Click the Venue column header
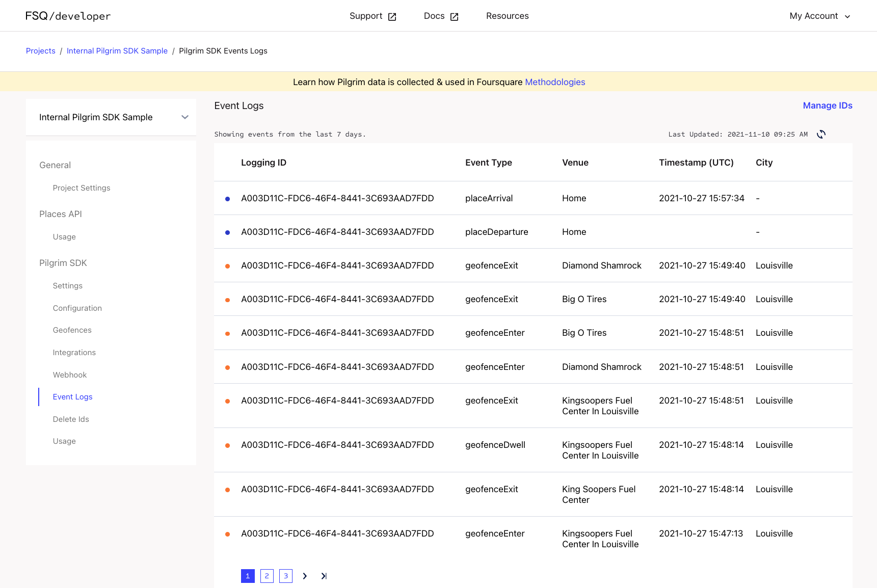The width and height of the screenshot is (877, 588). click(575, 163)
